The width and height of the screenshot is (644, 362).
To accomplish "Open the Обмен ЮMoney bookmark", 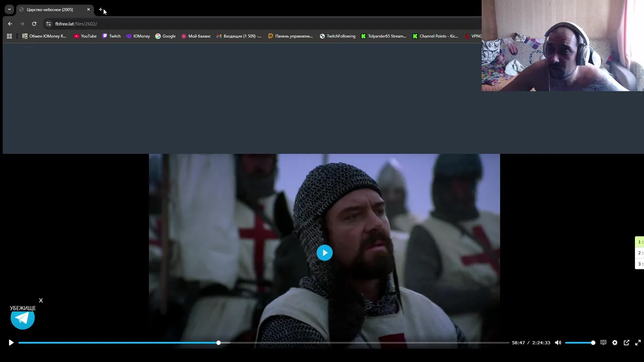I will 44,36.
